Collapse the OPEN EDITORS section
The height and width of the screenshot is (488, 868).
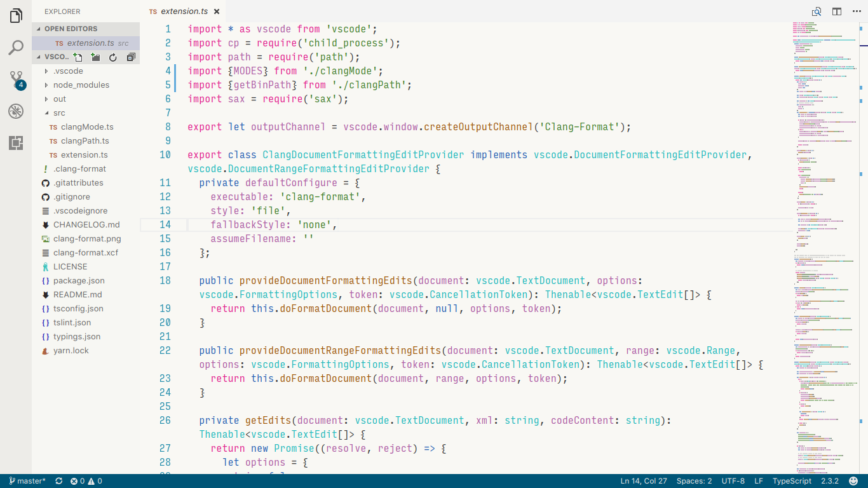coord(70,28)
